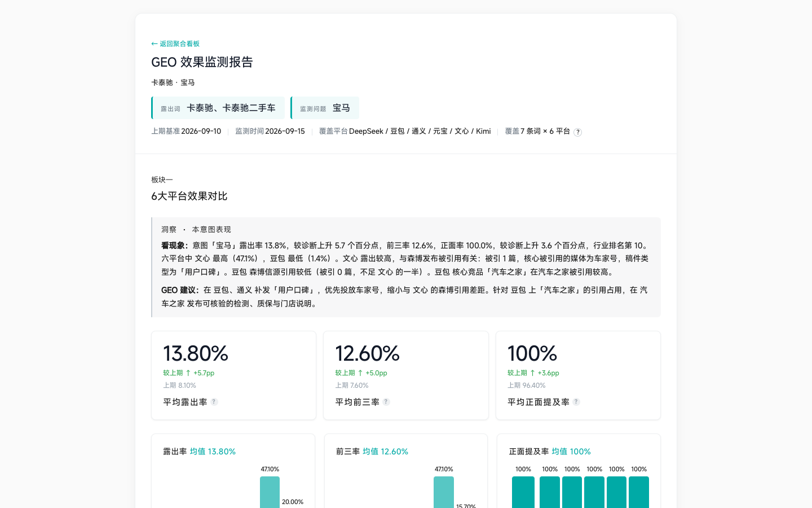Click the GEO 建议 paragraph
812x508 pixels.
tap(404, 297)
